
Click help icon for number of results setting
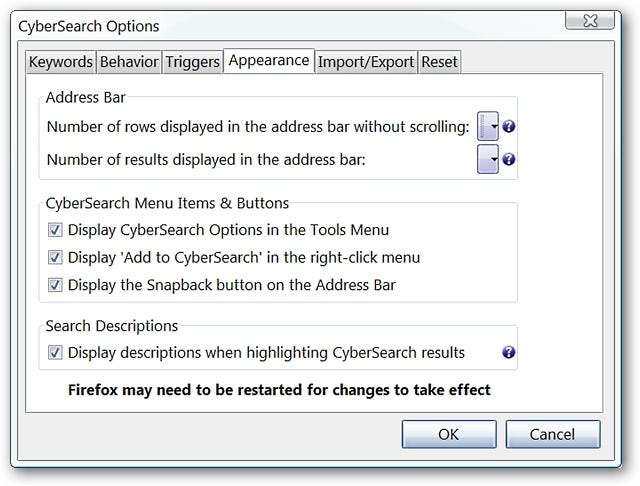pos(509,159)
